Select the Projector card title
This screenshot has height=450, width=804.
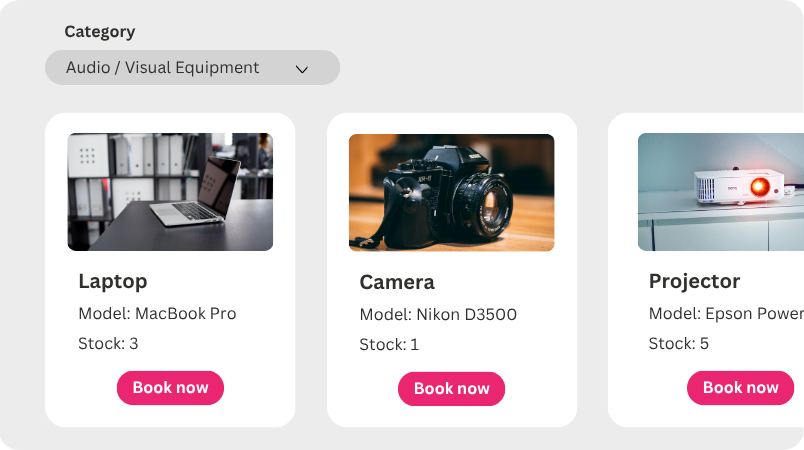point(694,281)
